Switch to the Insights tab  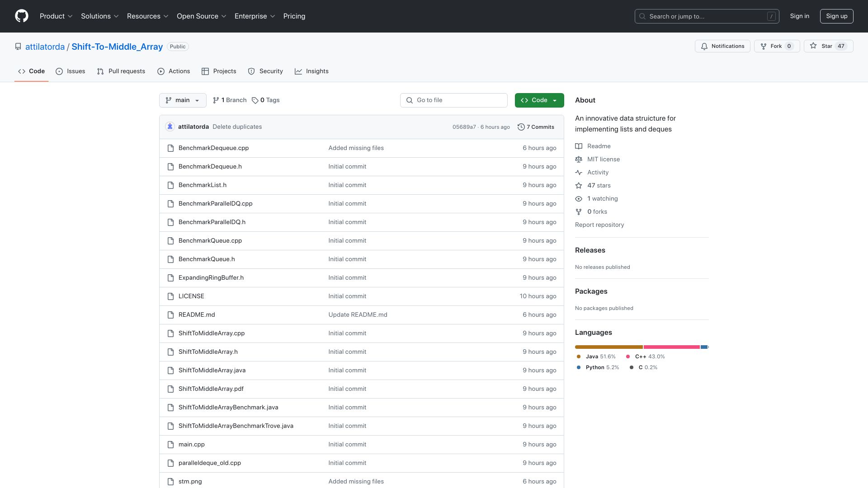[311, 71]
